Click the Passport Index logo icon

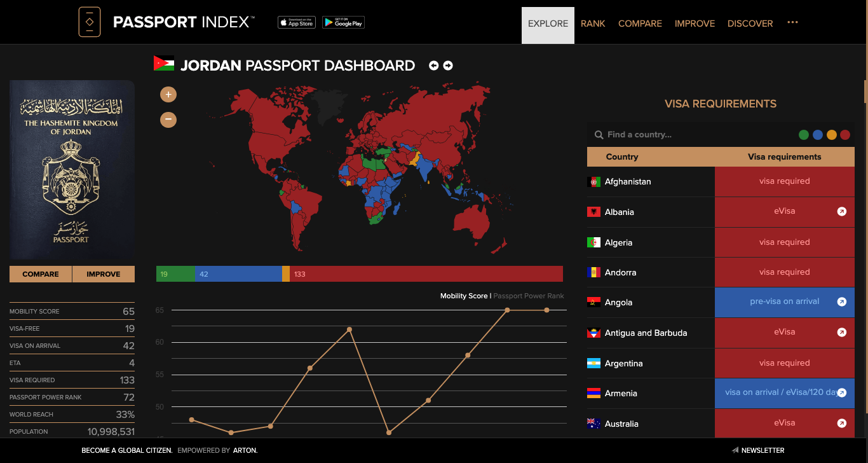pos(90,22)
